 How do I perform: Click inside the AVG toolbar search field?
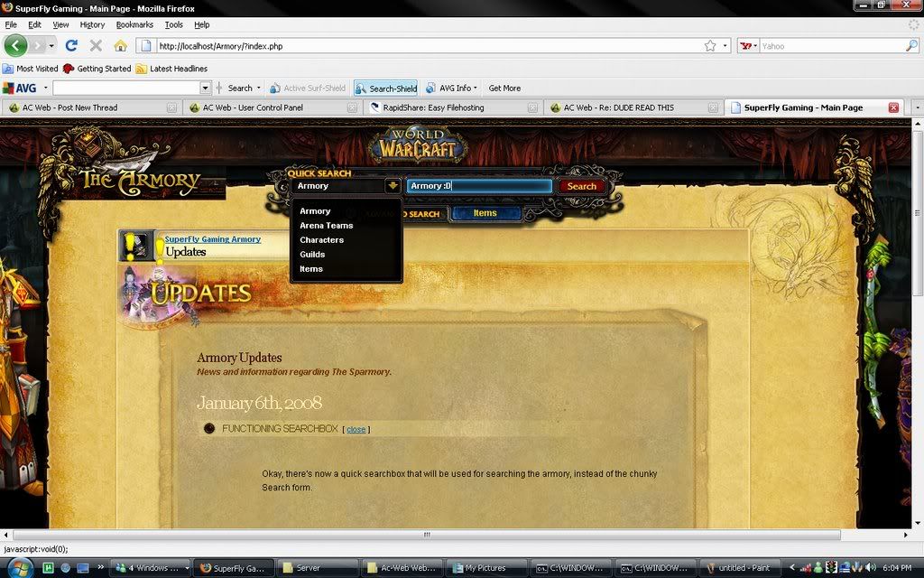[126, 88]
